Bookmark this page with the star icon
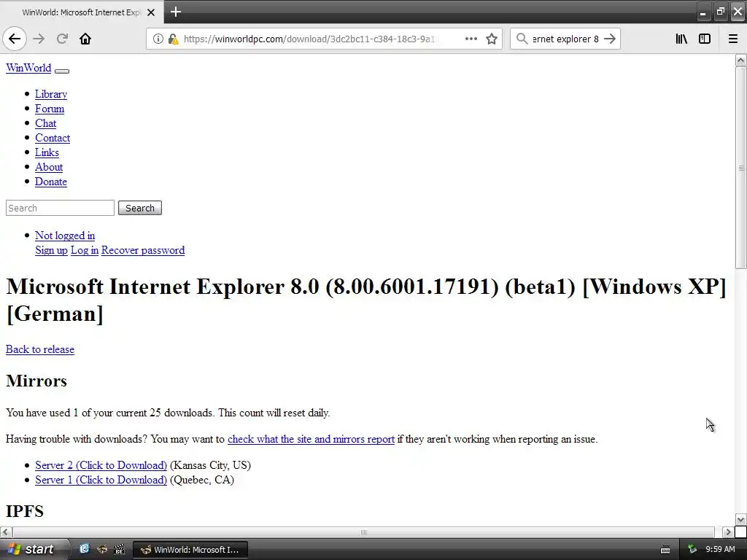This screenshot has width=747, height=560. coord(492,39)
